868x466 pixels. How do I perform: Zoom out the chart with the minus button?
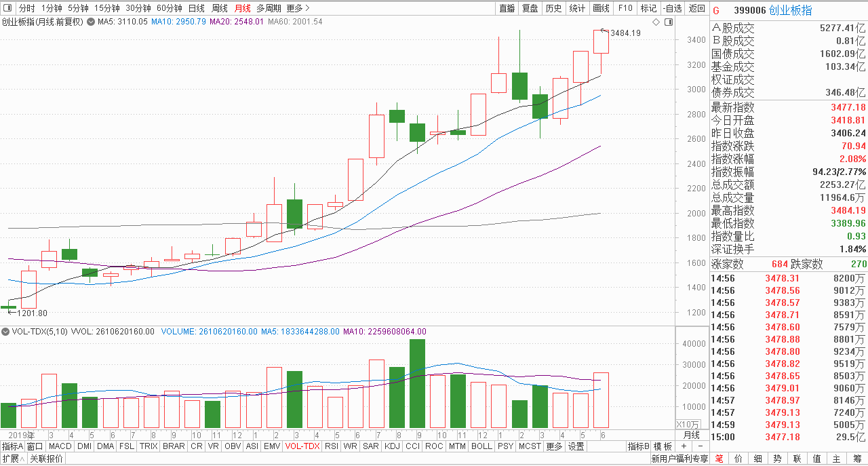click(700, 446)
